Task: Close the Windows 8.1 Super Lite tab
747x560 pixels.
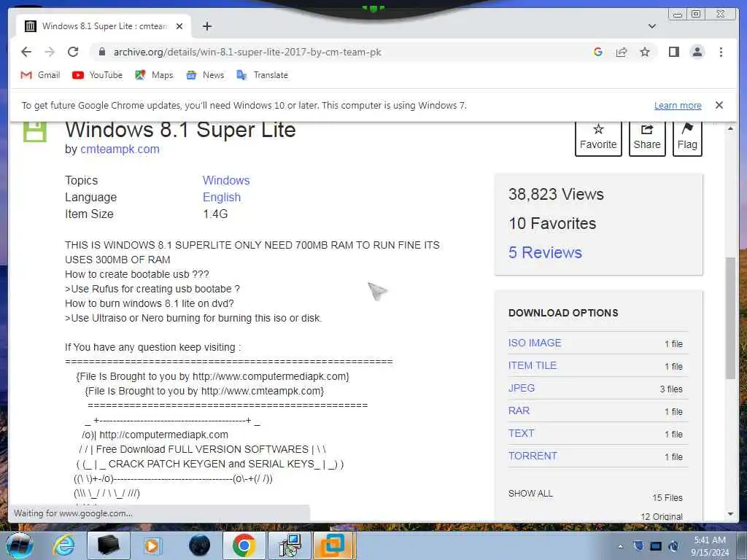Action: 179,26
